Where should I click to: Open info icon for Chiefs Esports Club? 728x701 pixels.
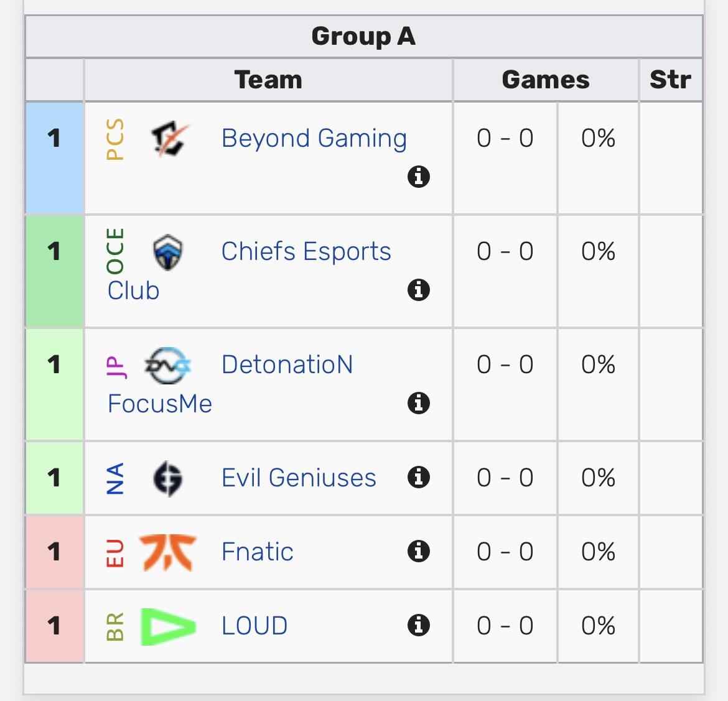(418, 290)
